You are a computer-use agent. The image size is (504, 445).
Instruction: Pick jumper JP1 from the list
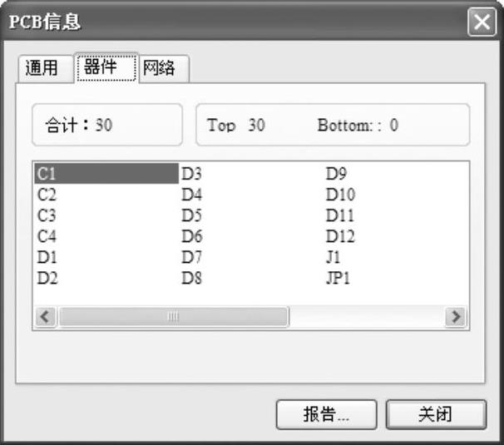click(337, 278)
